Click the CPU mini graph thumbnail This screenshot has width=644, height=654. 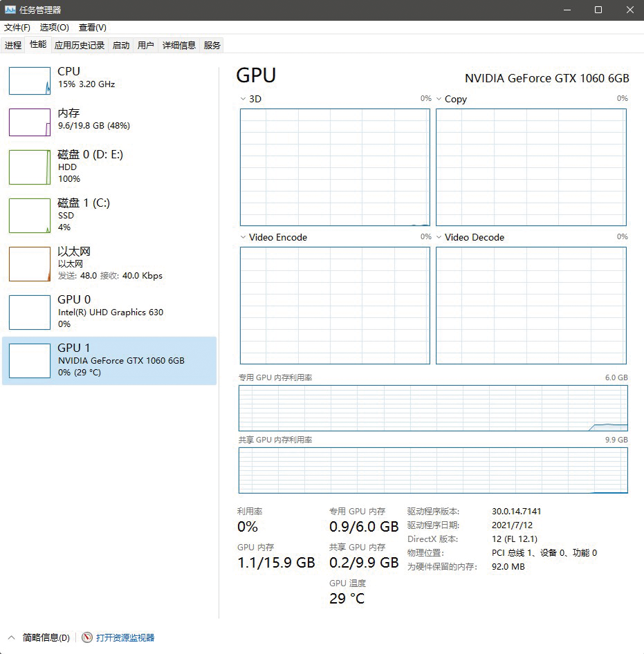30,81
